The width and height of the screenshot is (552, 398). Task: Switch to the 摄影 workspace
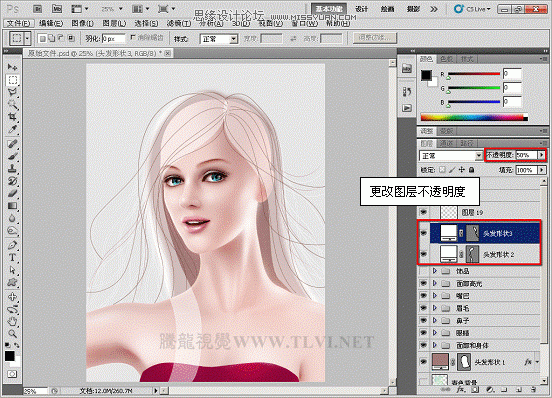pos(413,9)
